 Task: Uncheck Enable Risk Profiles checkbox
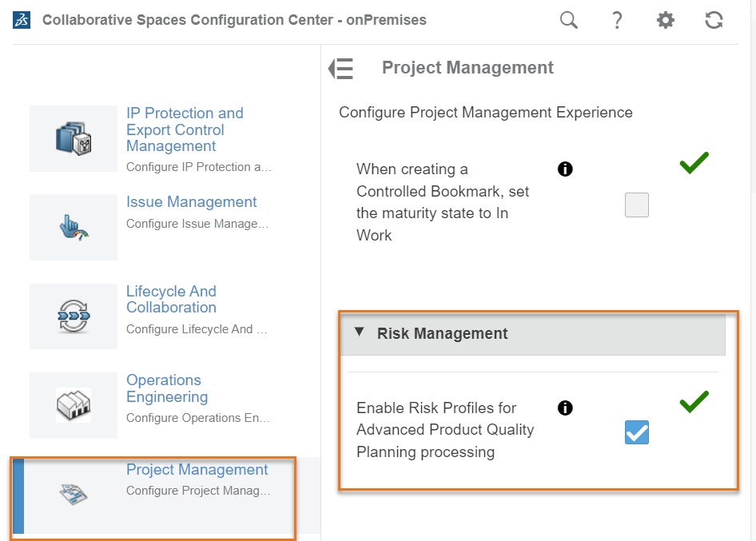637,432
